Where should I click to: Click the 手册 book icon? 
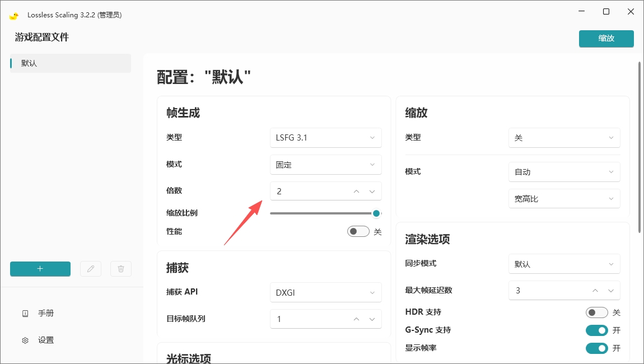[25, 314]
